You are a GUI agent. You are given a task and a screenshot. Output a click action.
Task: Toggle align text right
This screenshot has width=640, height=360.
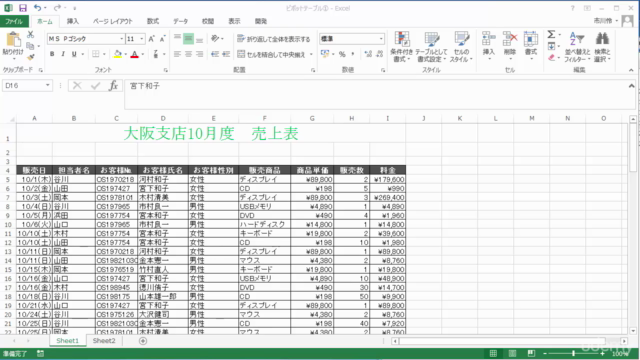point(199,54)
